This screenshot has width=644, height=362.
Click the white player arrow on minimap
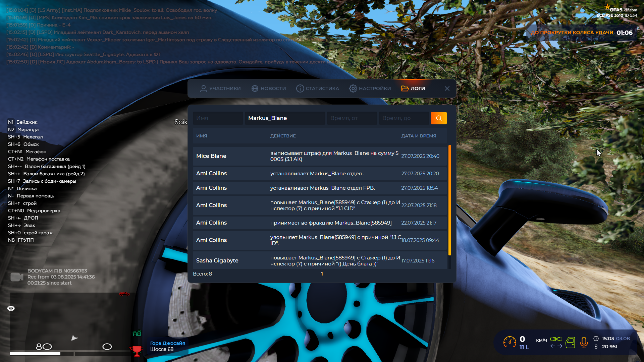tap(74, 338)
